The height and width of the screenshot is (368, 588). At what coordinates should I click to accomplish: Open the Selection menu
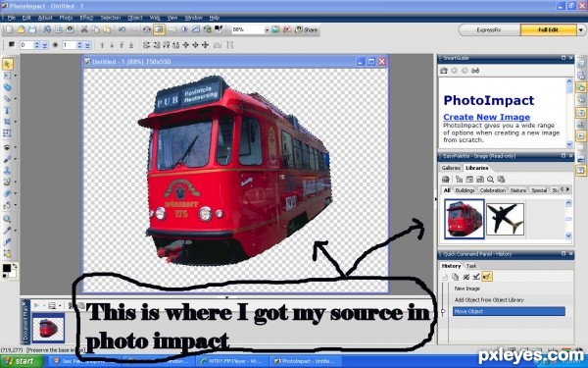point(110,18)
